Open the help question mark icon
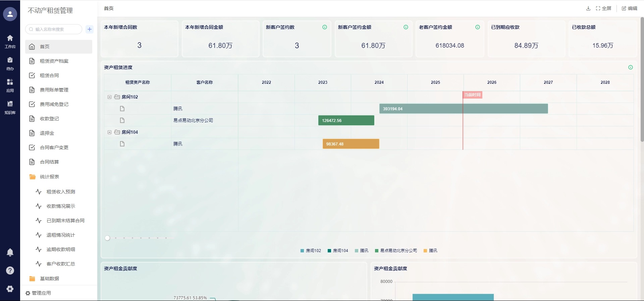 pyautogui.click(x=10, y=270)
